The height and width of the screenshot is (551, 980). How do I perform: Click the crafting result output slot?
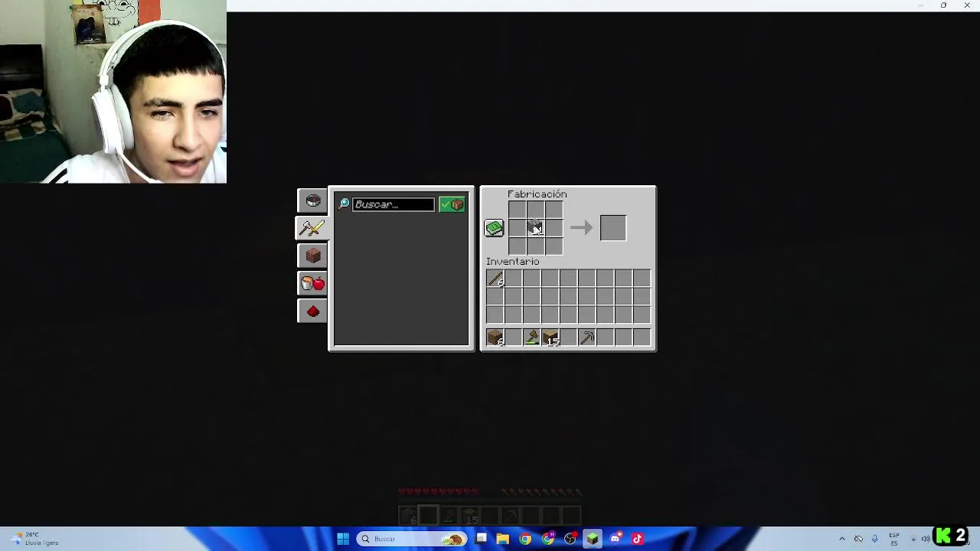[x=612, y=227]
